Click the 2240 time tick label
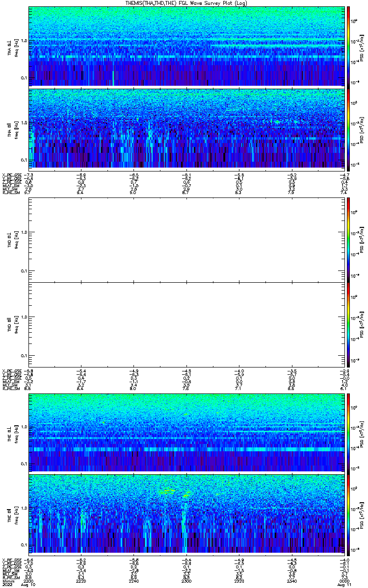 pyautogui.click(x=134, y=581)
